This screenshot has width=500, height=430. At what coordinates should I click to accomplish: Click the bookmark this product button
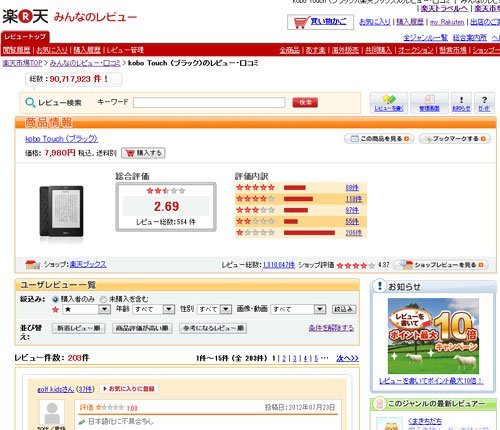click(x=455, y=139)
